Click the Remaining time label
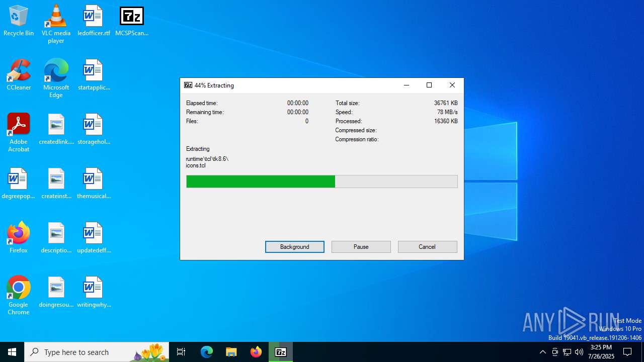The height and width of the screenshot is (362, 644). [x=205, y=112]
